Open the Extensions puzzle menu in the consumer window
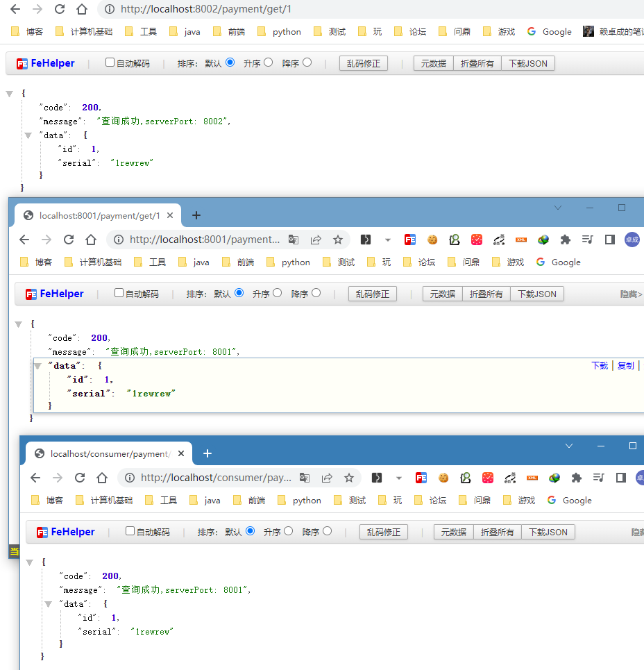Viewport: 644px width, 670px height. [577, 478]
